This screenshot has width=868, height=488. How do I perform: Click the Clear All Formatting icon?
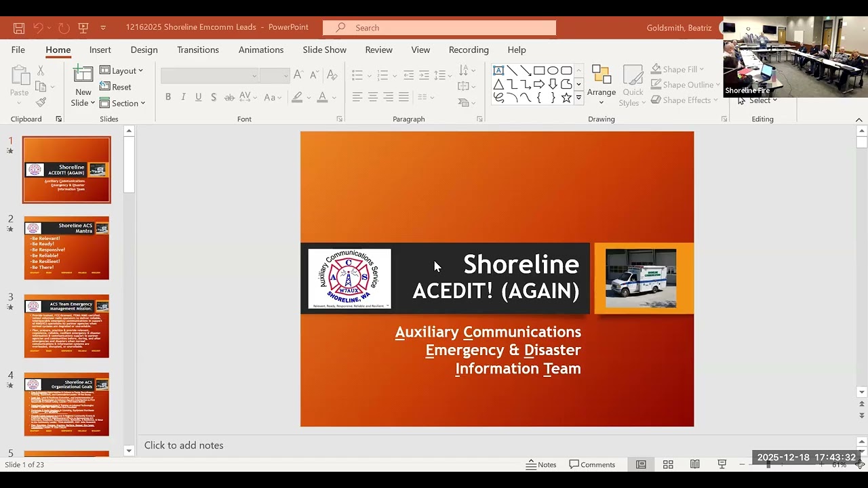[332, 75]
